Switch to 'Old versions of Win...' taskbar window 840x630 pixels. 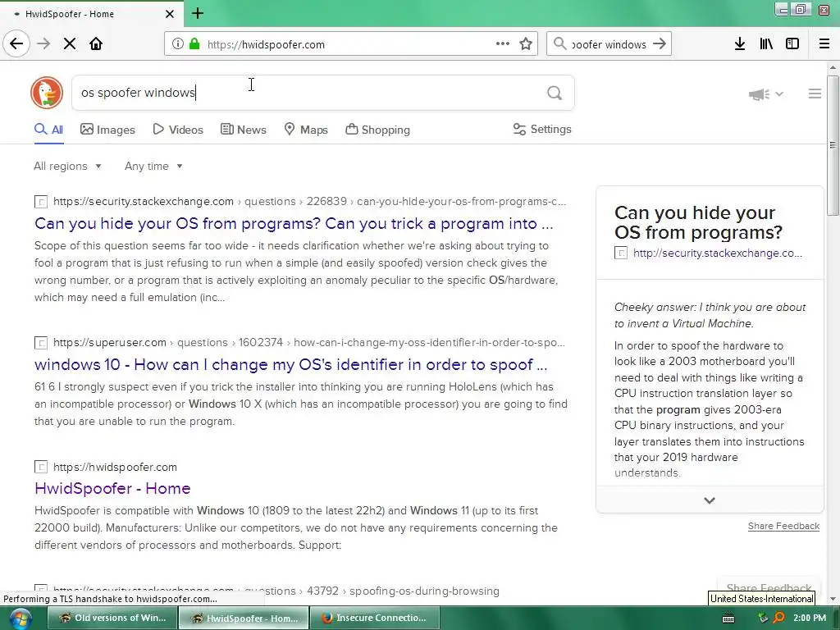pos(112,619)
